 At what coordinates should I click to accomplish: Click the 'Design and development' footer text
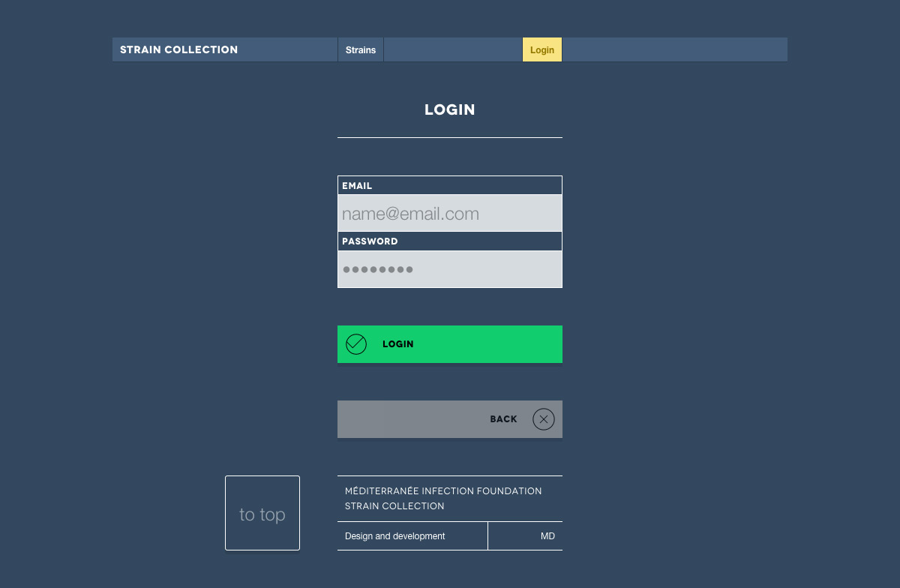(395, 536)
